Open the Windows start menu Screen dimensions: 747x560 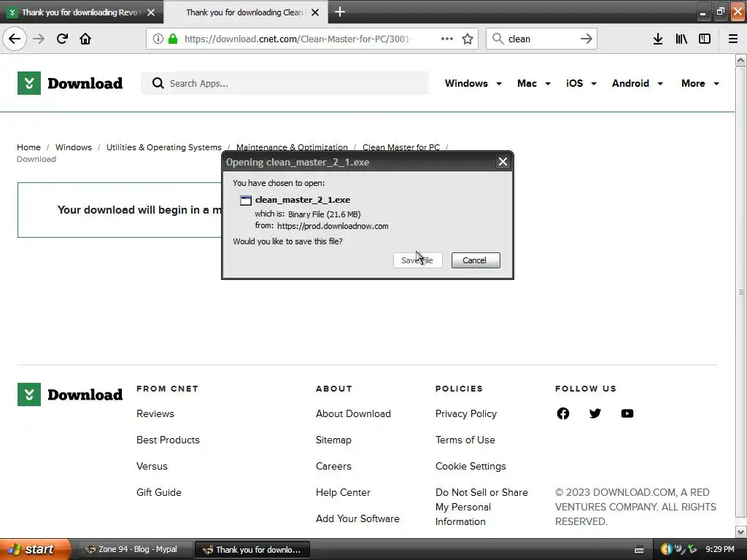[x=35, y=550]
